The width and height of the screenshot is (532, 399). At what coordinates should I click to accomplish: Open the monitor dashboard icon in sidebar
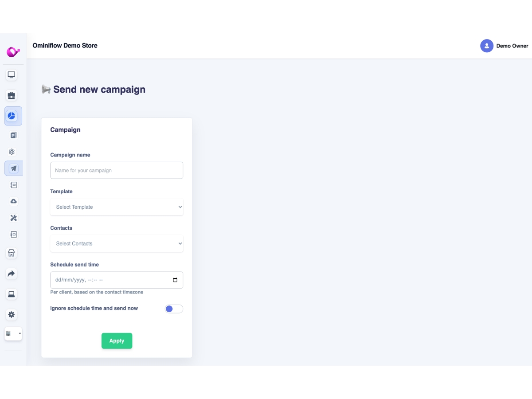tap(12, 75)
